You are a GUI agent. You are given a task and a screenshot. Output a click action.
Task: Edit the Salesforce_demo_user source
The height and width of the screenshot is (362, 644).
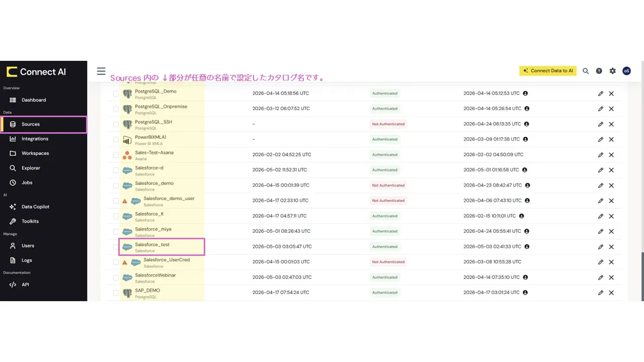coord(601,201)
